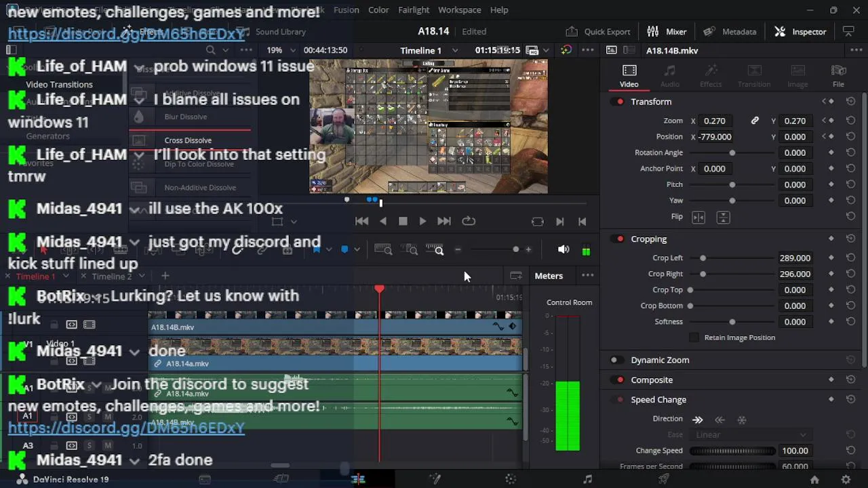Toggle the Composite enable switch

click(x=618, y=380)
